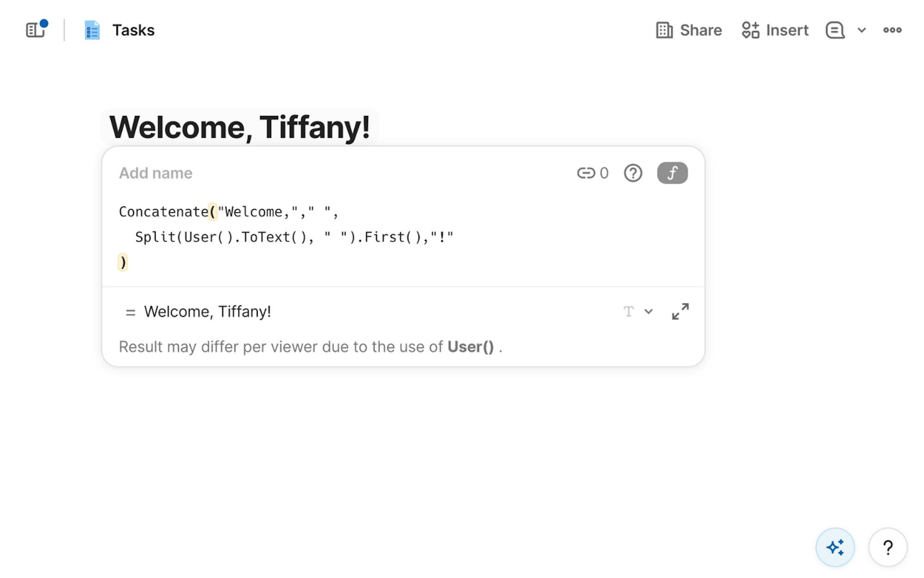Open the AI assistant sparkle button
The height and width of the screenshot is (578, 924).
tap(834, 547)
